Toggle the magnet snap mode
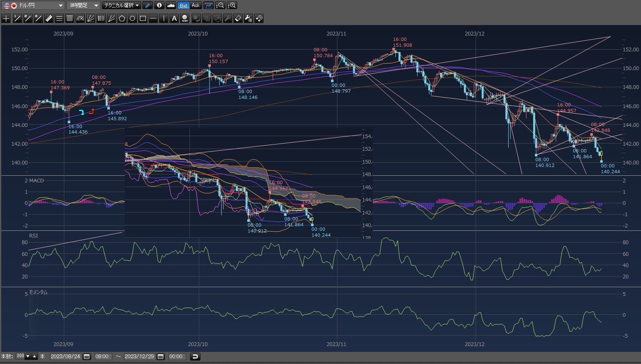The width and height of the screenshot is (641, 364). click(259, 18)
